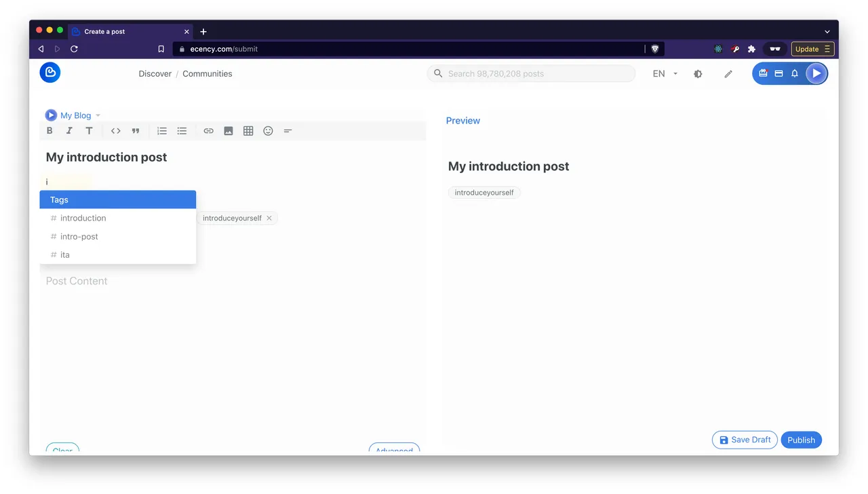The width and height of the screenshot is (868, 494).
Task: Insert text fragment snippet icon
Action: (x=288, y=131)
